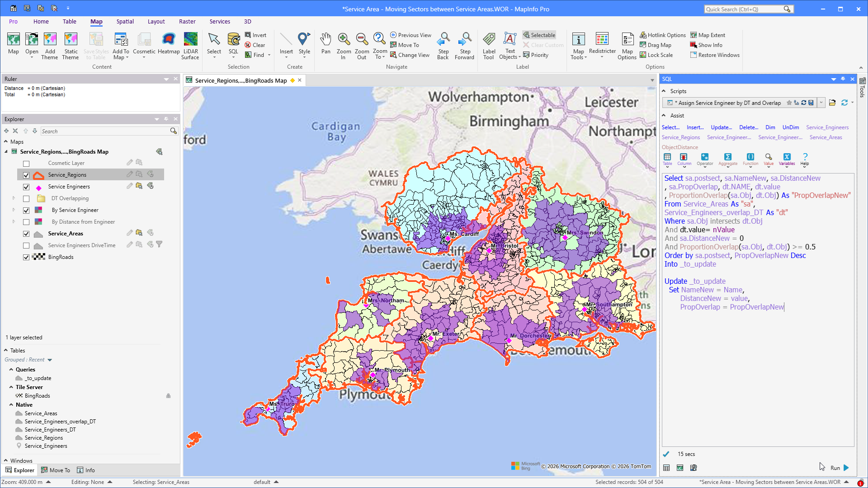Screen dimensions: 868x488
Task: Expand the DT Overlapping layer group
Action: click(14, 198)
